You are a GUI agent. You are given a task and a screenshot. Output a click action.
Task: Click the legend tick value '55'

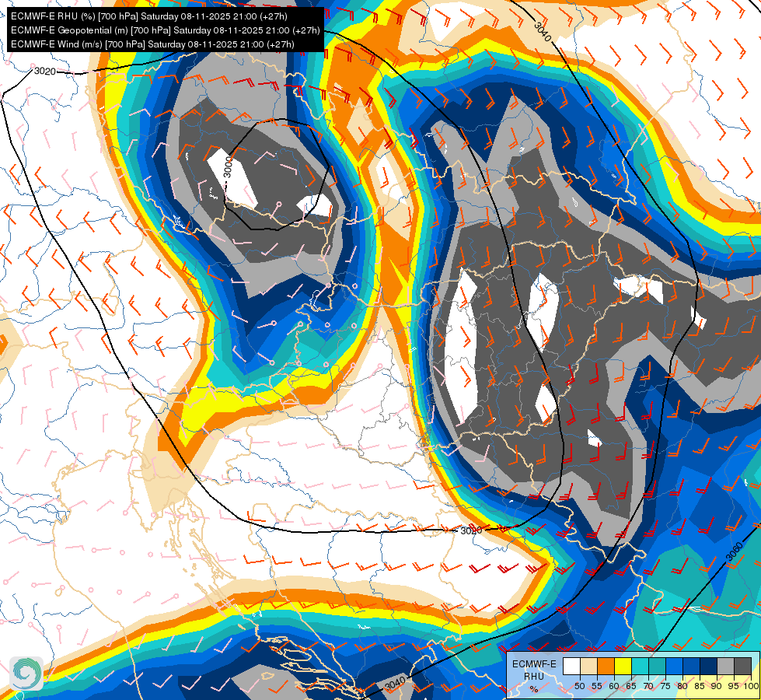tap(597, 686)
